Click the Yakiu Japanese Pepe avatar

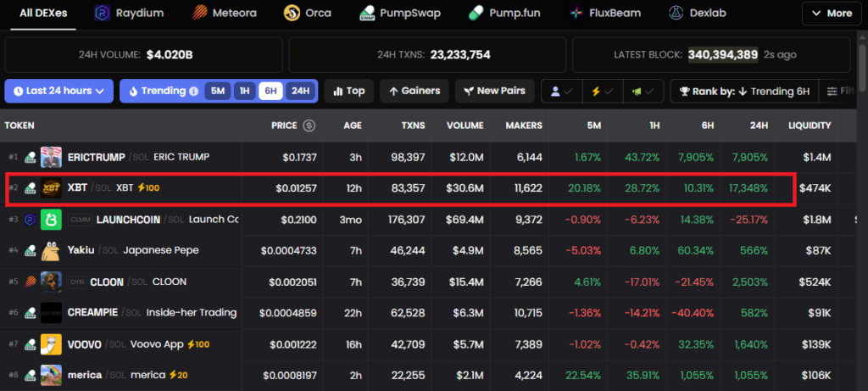coord(52,250)
